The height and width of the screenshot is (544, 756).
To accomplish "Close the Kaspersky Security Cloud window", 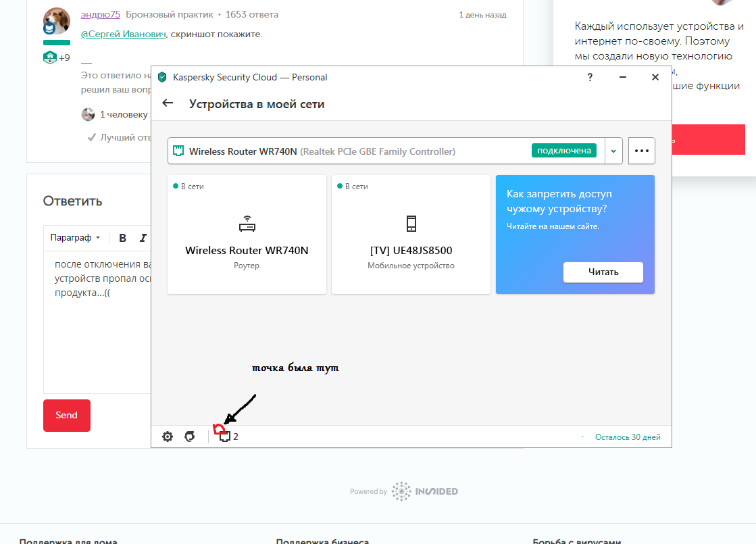I will click(x=655, y=77).
